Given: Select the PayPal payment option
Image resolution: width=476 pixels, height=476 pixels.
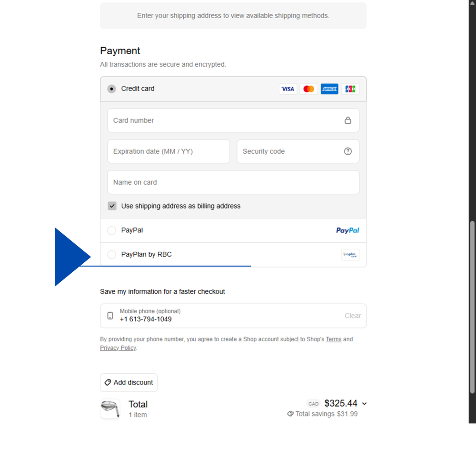Looking at the screenshot, I should point(112,230).
